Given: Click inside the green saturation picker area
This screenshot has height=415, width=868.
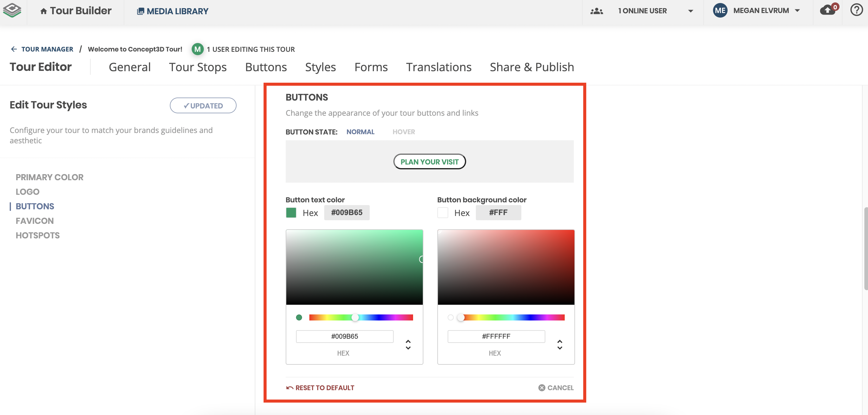Looking at the screenshot, I should click(354, 267).
